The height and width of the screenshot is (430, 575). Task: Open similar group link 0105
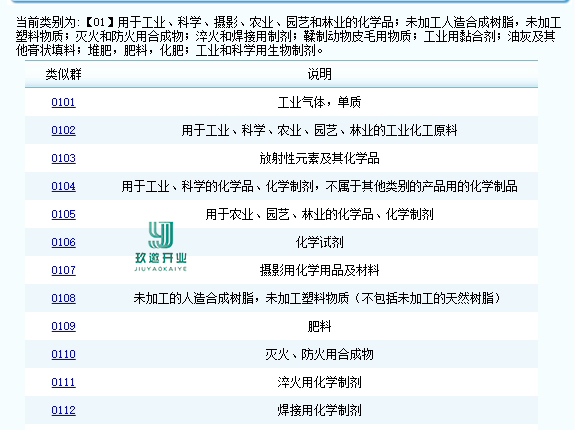63,214
